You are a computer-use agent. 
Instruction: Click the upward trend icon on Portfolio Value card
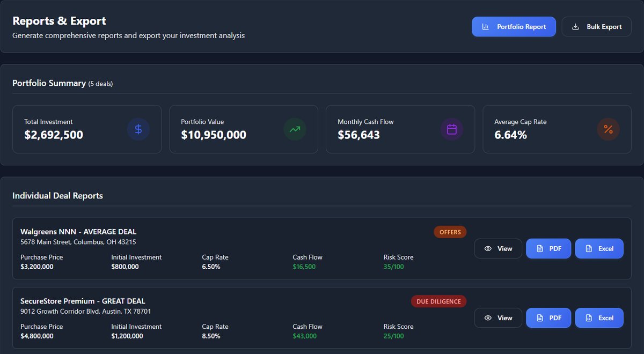point(295,129)
